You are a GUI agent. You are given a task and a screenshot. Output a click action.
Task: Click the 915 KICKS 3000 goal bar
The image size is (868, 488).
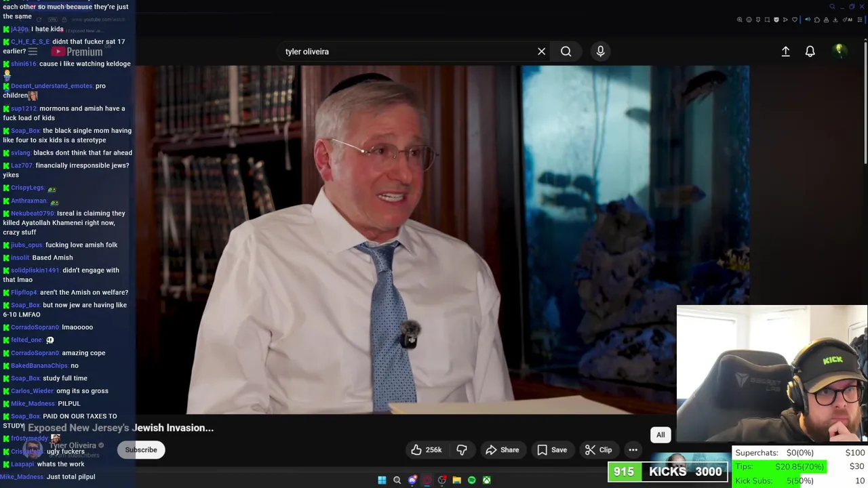click(668, 472)
